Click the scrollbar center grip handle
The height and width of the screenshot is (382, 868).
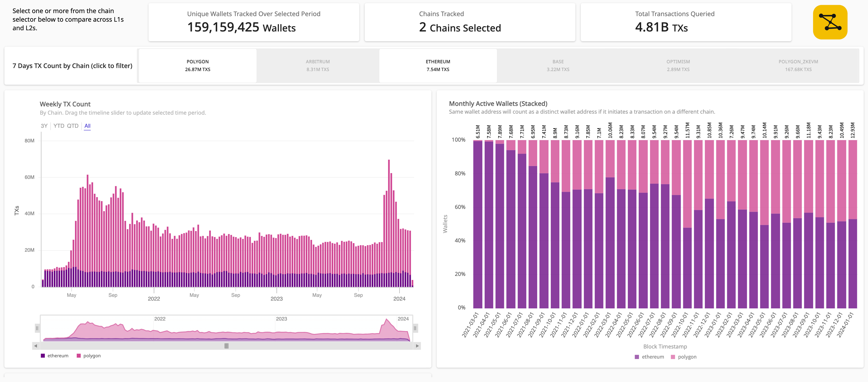pyautogui.click(x=226, y=345)
